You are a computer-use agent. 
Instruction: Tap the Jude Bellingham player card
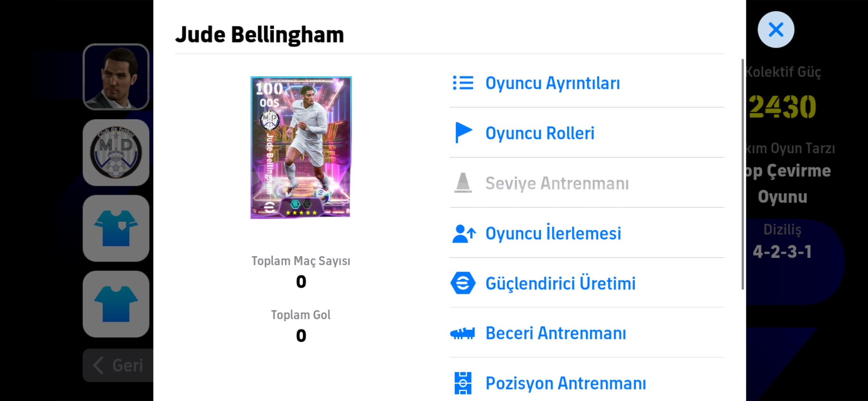[301, 147]
